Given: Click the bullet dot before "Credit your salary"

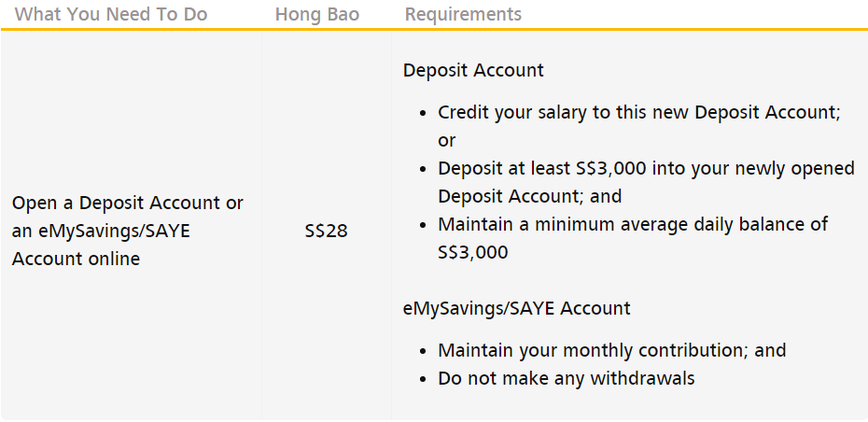Looking at the screenshot, I should click(x=423, y=113).
